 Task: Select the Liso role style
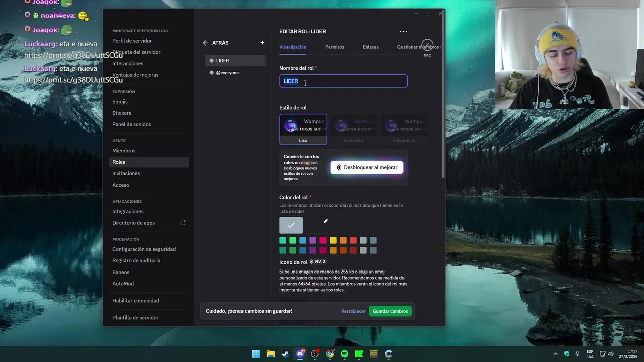click(x=303, y=129)
